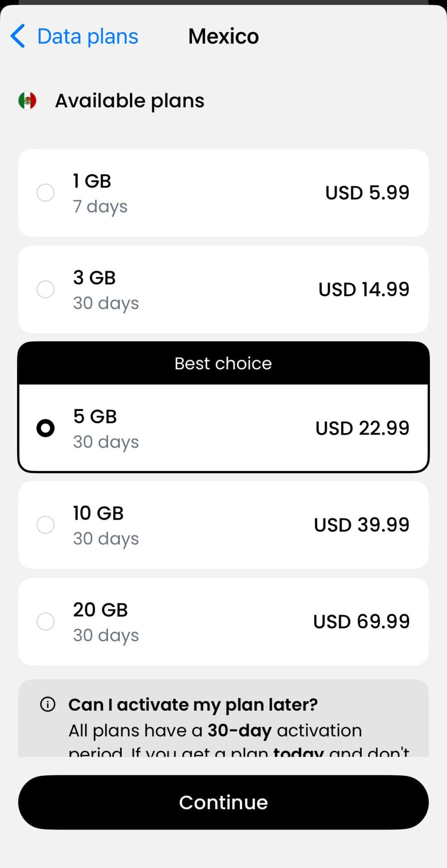Screen dimensions: 447x868
Task: Select the 20 GB radio button
Action: click(x=46, y=621)
